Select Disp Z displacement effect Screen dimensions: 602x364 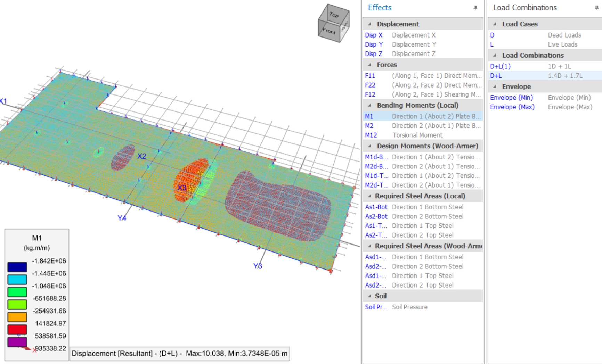[423, 54]
